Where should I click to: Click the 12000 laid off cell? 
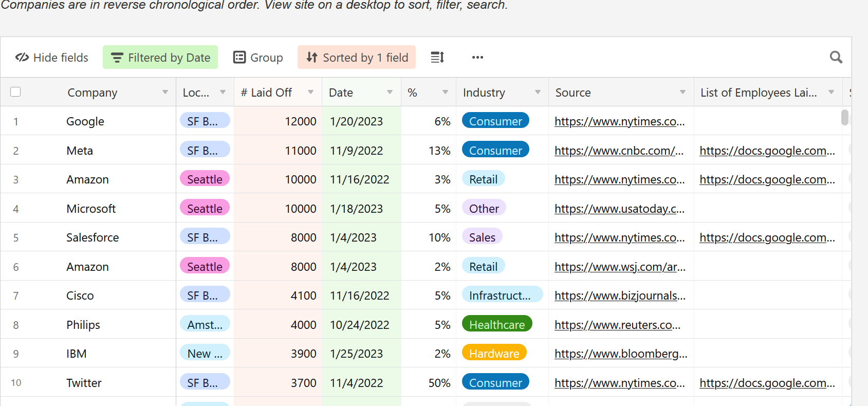(278, 121)
